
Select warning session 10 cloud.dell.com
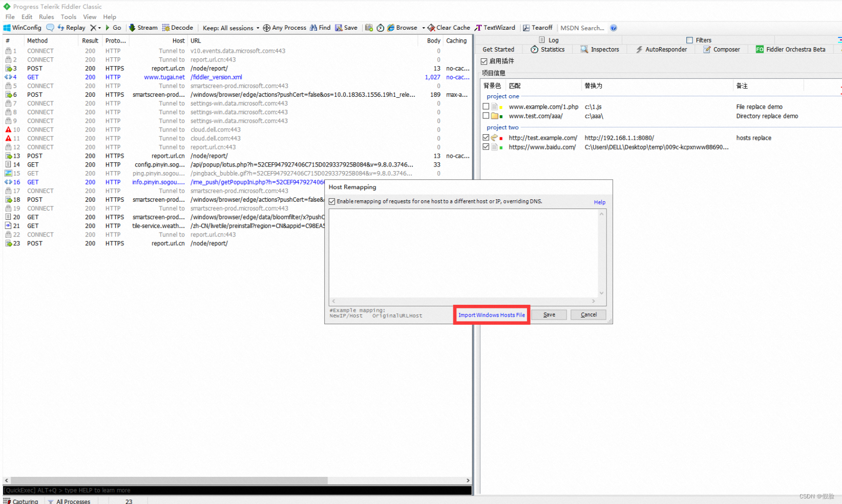237,130
